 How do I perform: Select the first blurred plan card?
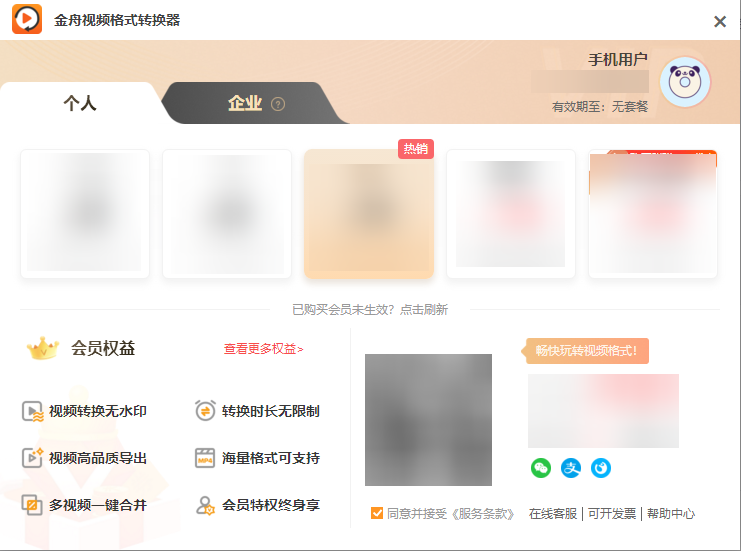85,214
